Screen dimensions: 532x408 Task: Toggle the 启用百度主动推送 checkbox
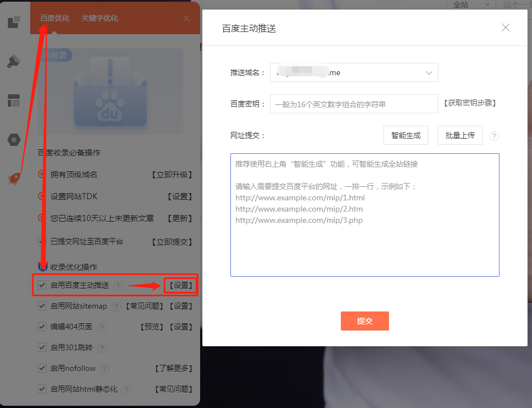[42, 285]
